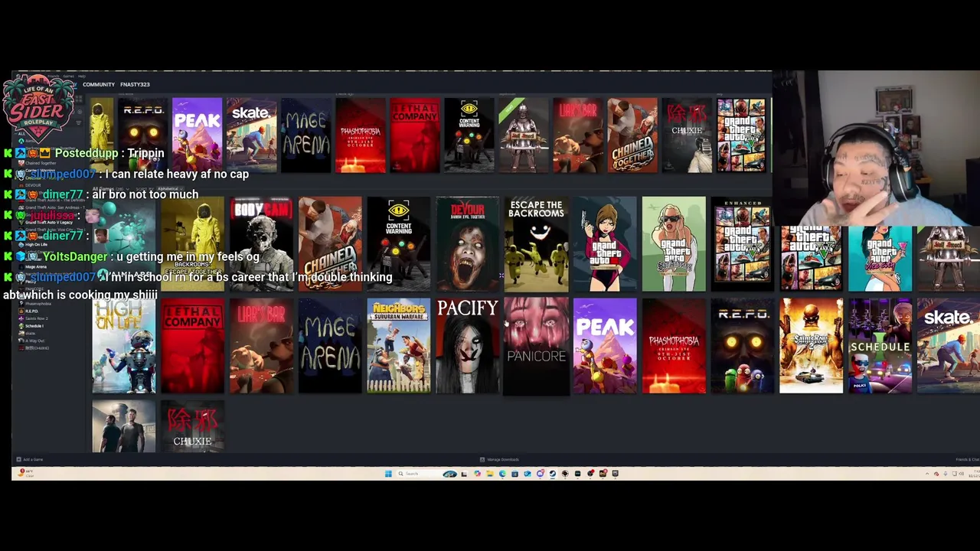Image resolution: width=980 pixels, height=551 pixels.
Task: Open R.E.P.O. in the recent games row
Action: coord(143,135)
